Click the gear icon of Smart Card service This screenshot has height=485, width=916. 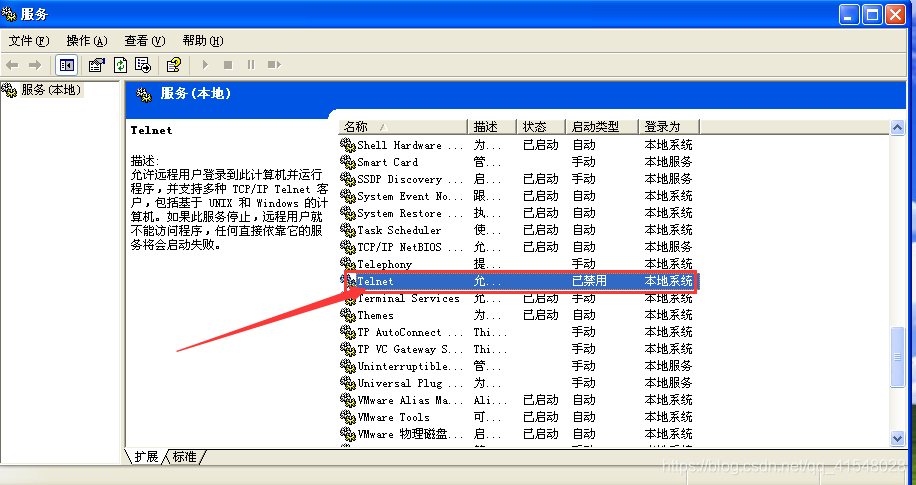click(x=348, y=162)
